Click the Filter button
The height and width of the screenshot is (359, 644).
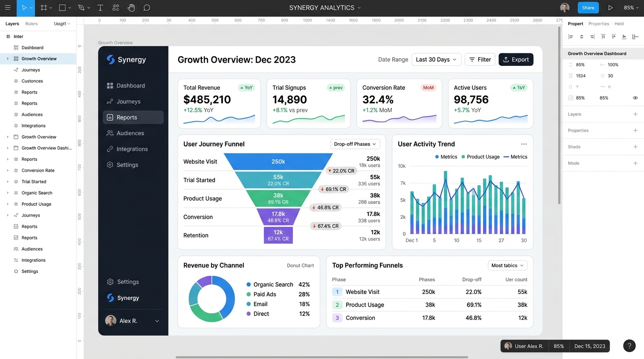[480, 59]
